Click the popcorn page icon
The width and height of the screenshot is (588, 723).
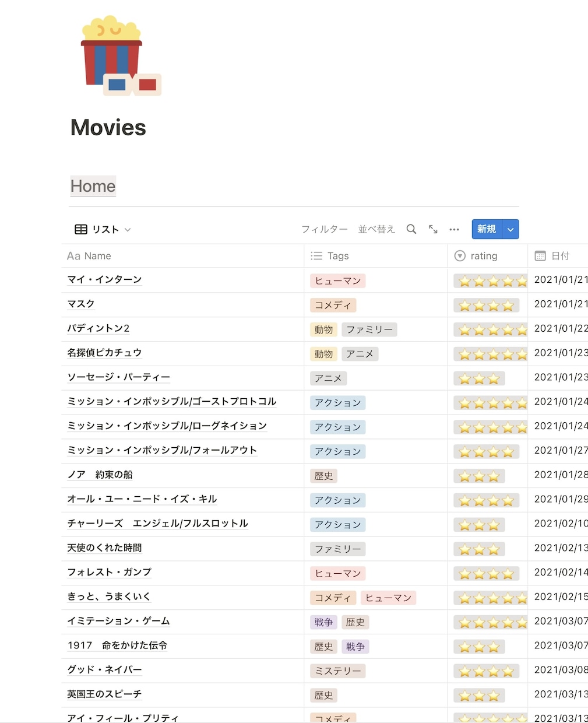(x=121, y=55)
